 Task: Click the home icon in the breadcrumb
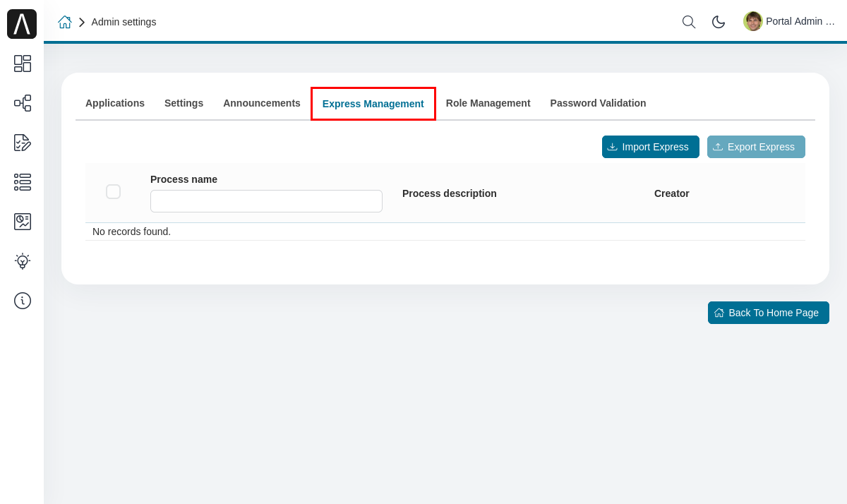coord(64,22)
